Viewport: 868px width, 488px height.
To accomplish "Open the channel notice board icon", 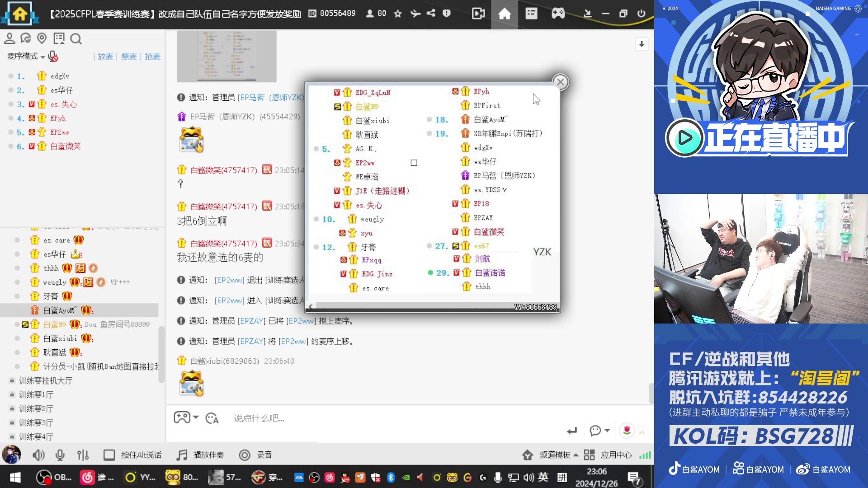I will pos(59,38).
